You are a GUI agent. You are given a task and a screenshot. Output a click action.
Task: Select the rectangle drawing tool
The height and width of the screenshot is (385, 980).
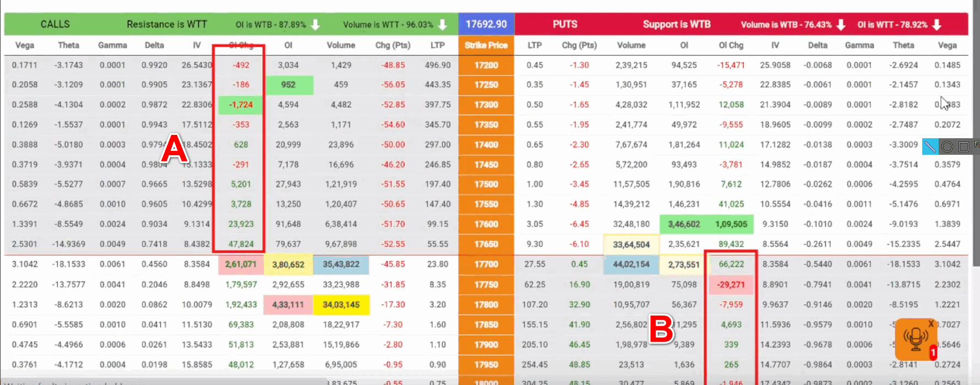pos(963,147)
